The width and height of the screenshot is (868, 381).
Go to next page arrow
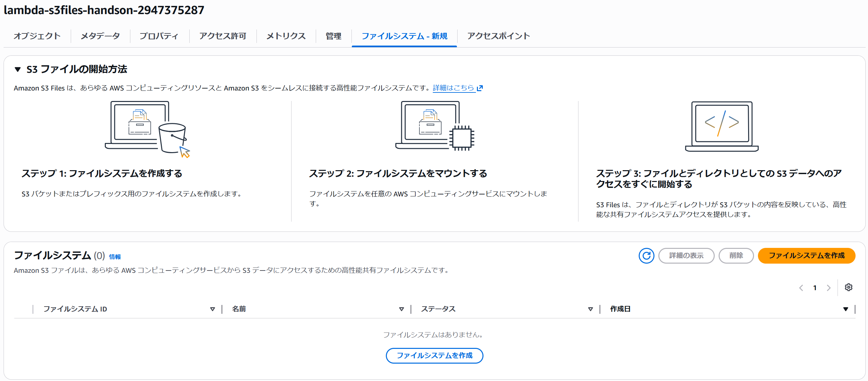(828, 288)
